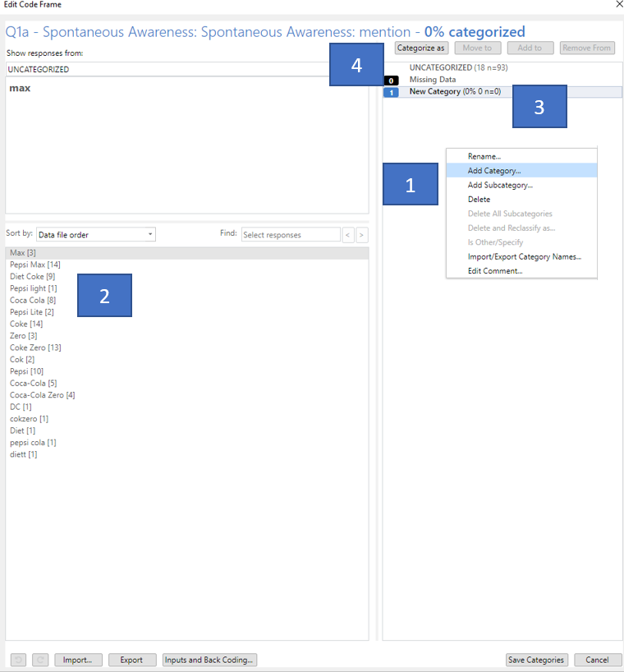
Task: Click the Export button
Action: coord(132,660)
